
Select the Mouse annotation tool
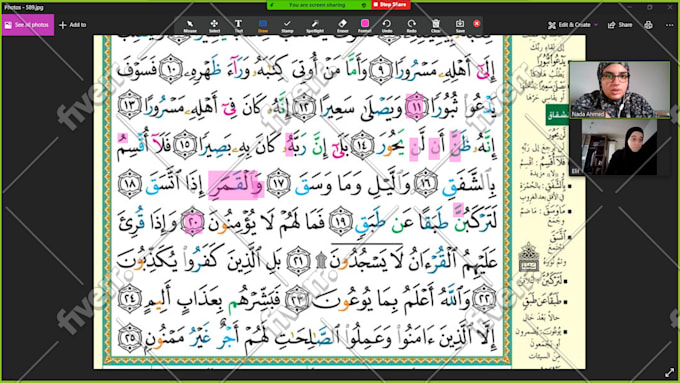pos(190,26)
